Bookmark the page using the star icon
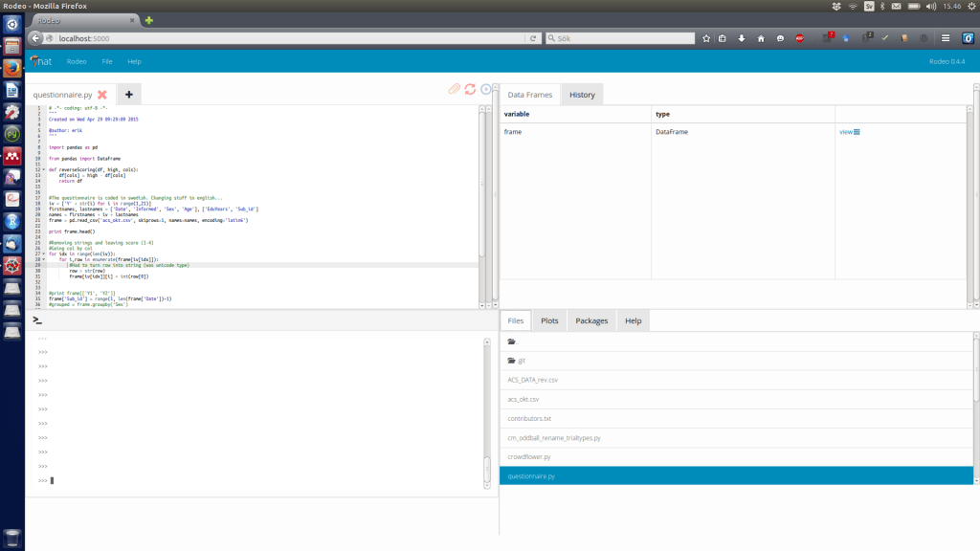The height and width of the screenshot is (551, 980). coord(706,38)
